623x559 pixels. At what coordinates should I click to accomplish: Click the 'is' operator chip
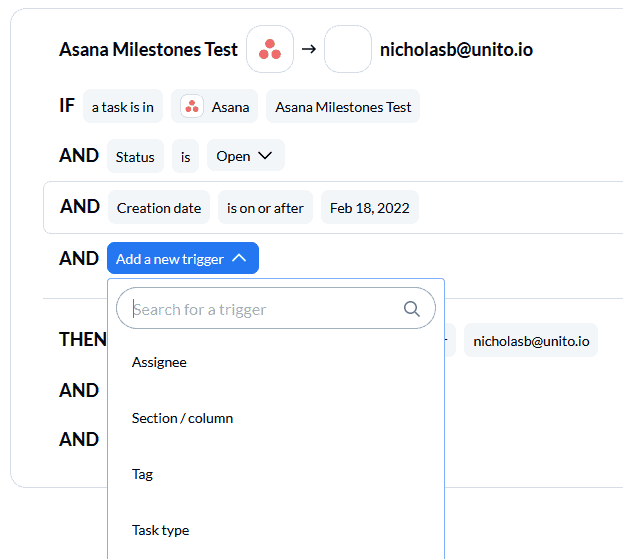(x=185, y=156)
